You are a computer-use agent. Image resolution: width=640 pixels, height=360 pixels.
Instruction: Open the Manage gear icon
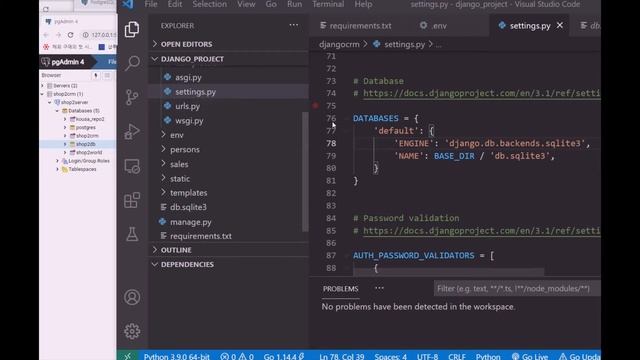pos(132,331)
